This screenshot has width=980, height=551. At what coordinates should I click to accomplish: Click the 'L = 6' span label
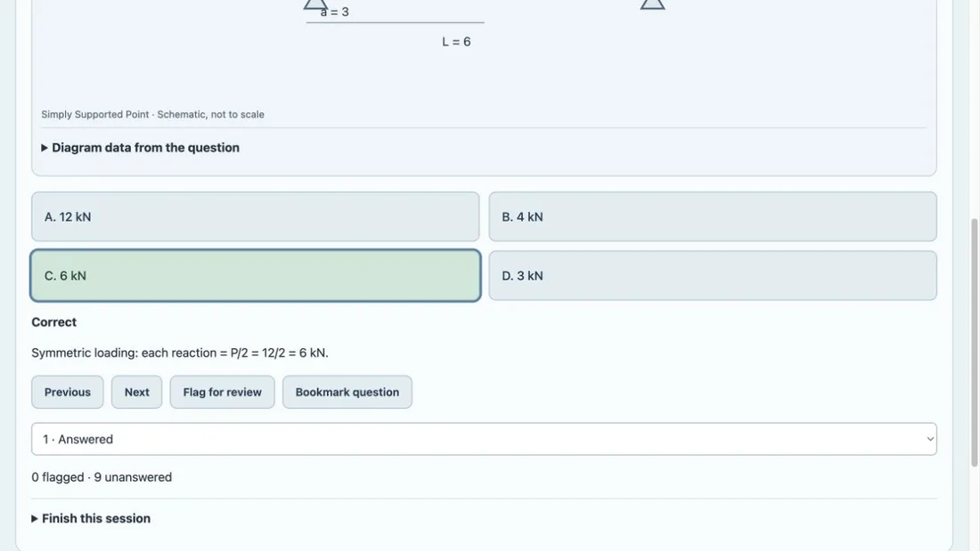tap(456, 42)
